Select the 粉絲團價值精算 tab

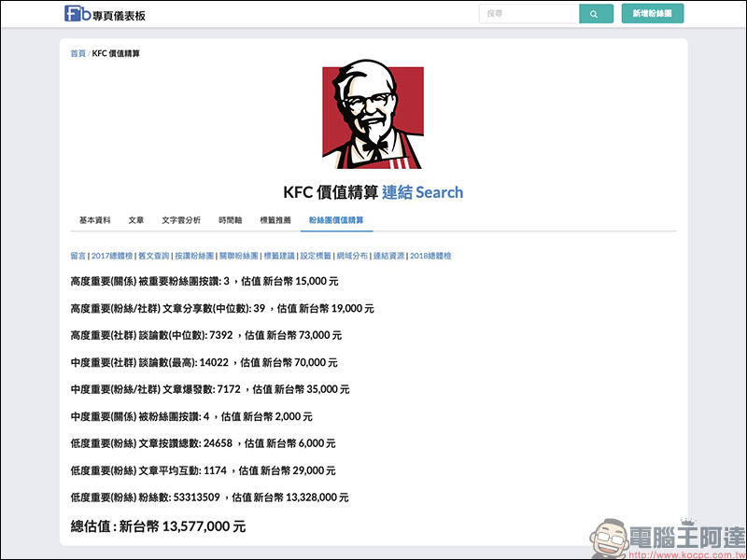pyautogui.click(x=336, y=220)
